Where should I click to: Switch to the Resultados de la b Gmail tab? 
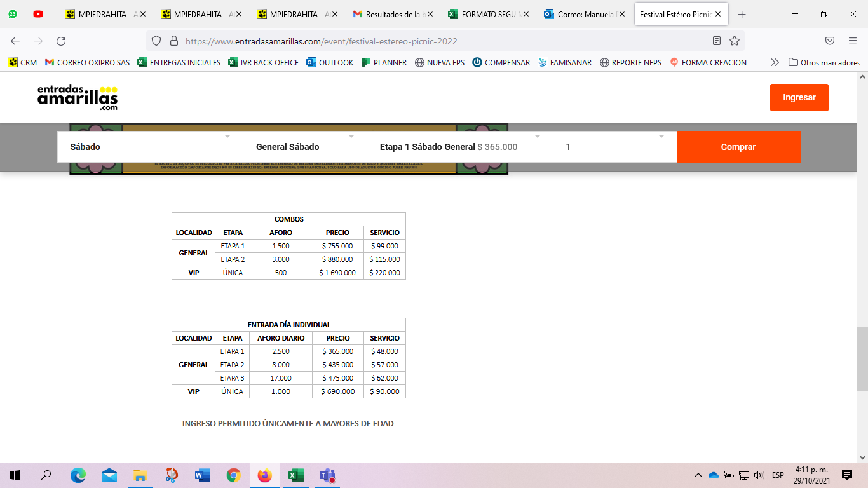coord(393,14)
